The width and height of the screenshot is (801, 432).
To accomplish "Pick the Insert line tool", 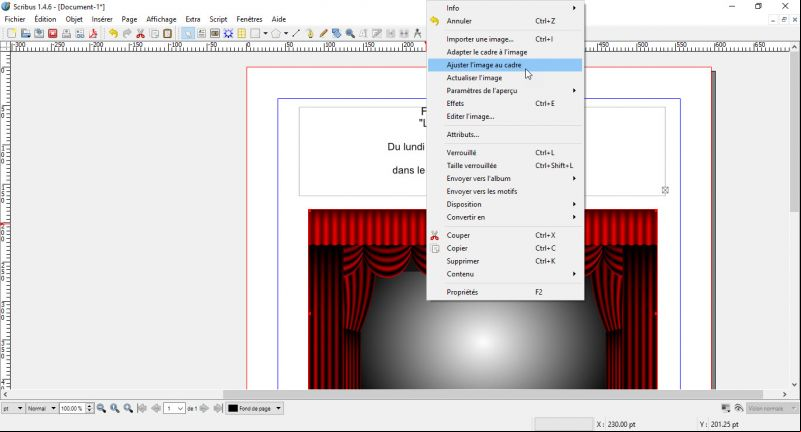I will coord(296,34).
